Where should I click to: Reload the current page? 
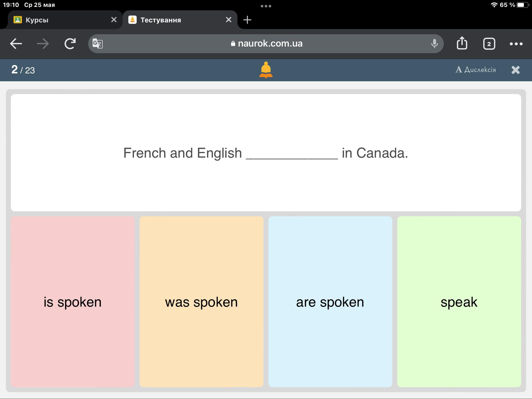point(70,44)
